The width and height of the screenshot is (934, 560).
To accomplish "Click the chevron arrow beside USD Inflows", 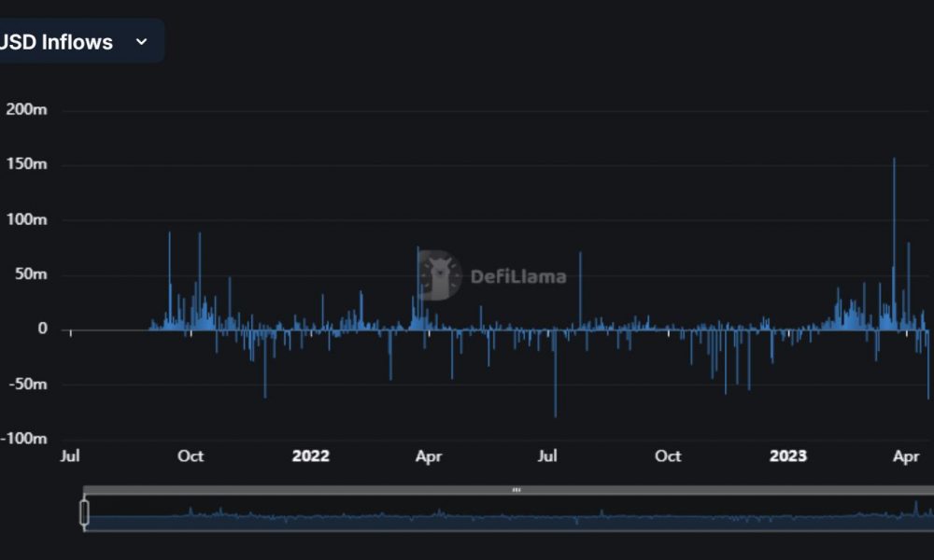I will (x=141, y=42).
